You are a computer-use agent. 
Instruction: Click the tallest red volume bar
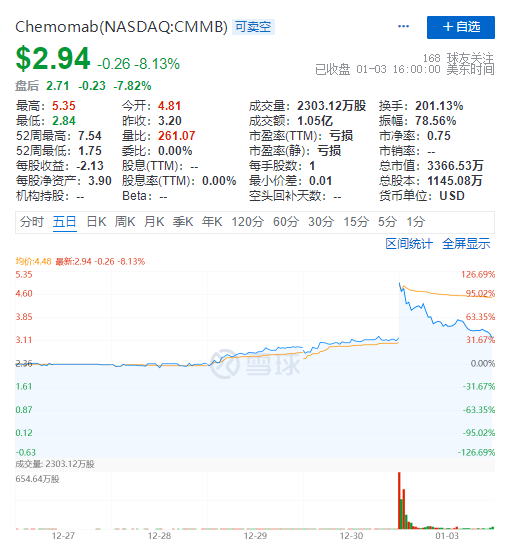399,500
